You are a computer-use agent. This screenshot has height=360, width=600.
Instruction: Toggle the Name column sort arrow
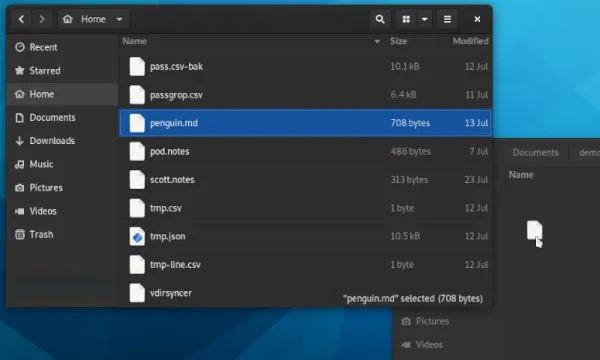tap(377, 41)
